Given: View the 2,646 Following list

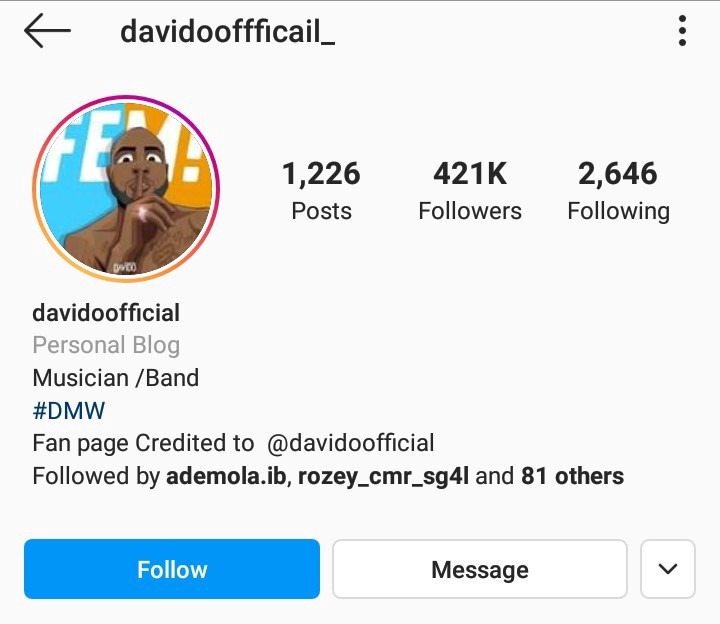Looking at the screenshot, I should (619, 191).
